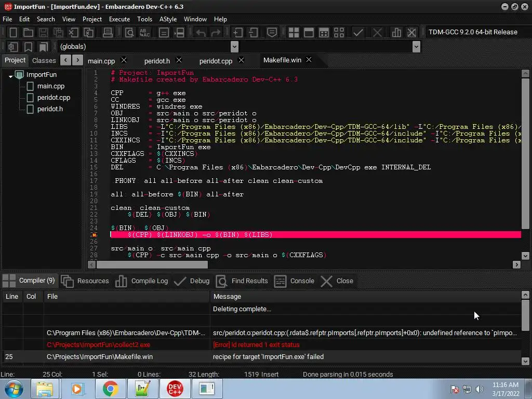Click the Profile Analysis chart icon

coord(396,33)
